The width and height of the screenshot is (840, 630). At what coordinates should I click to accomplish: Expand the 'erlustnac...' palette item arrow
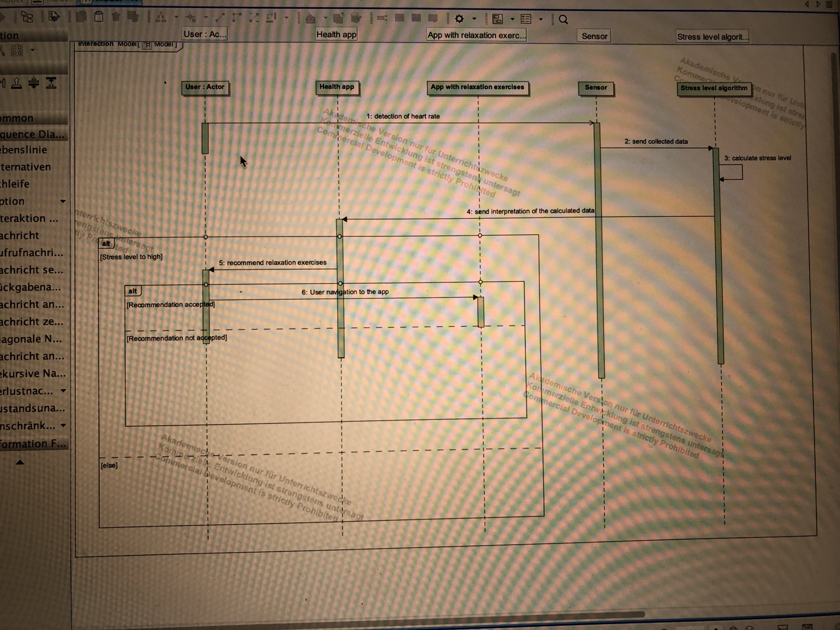(x=63, y=390)
